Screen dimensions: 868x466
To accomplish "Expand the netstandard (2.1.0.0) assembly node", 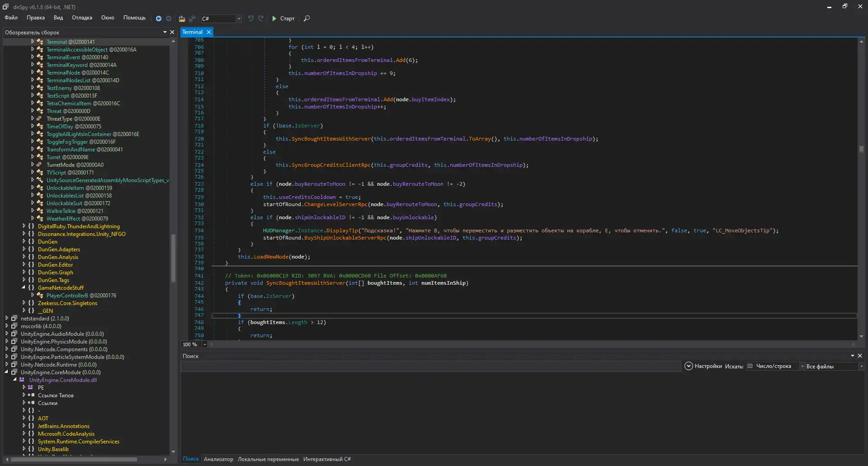I will point(6,319).
